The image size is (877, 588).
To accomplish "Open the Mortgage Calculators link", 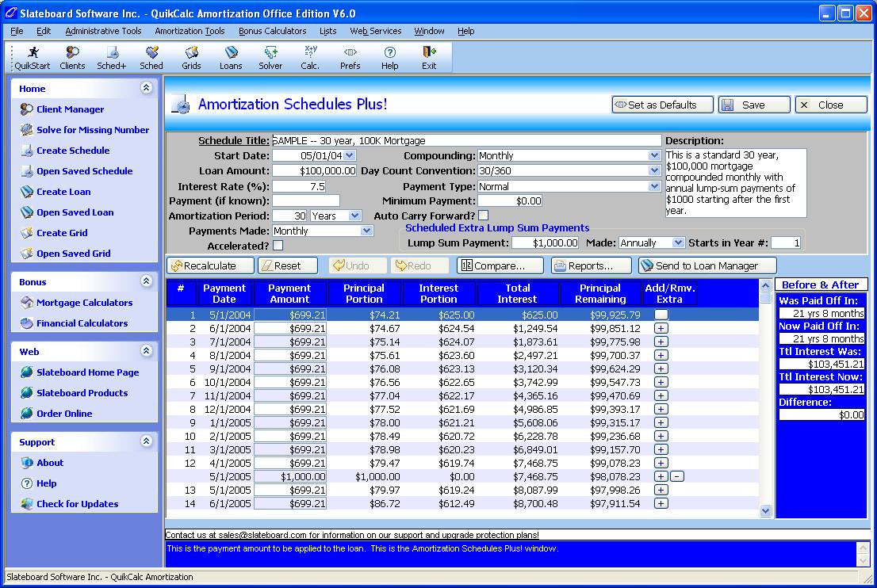I will [84, 303].
